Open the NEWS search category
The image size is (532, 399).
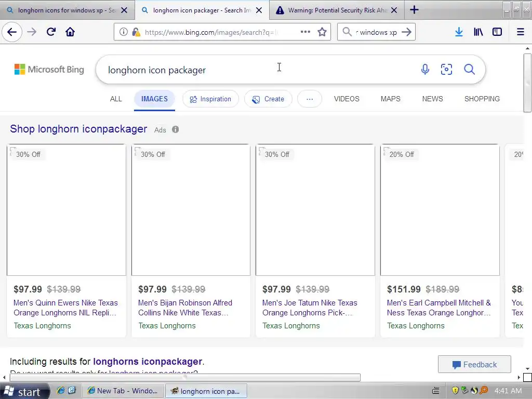432,99
